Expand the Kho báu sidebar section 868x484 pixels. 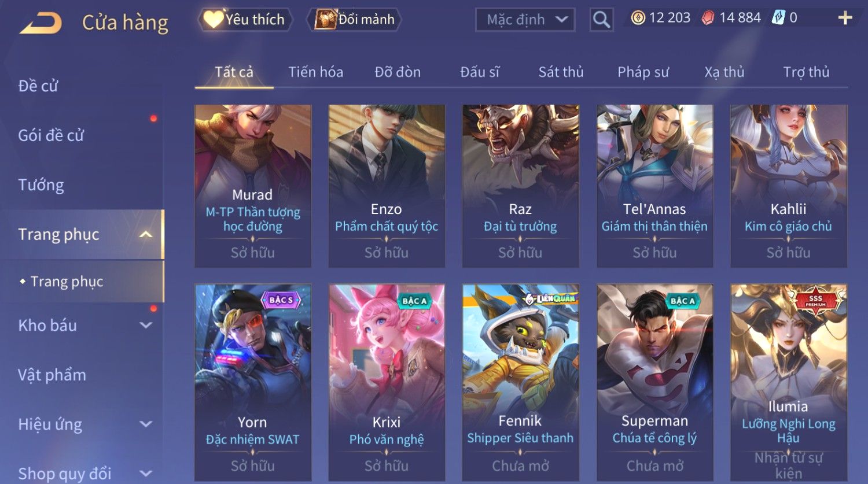[146, 326]
